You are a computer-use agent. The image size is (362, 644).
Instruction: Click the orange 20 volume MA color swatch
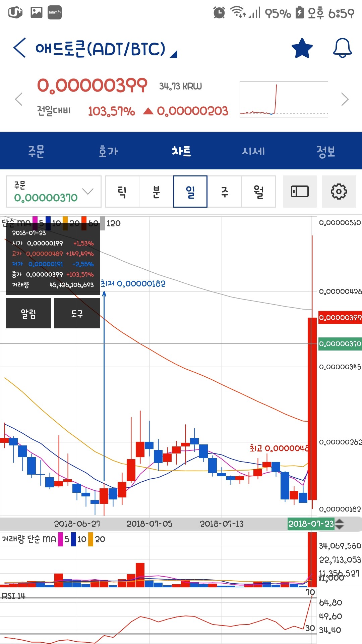[x=90, y=539]
